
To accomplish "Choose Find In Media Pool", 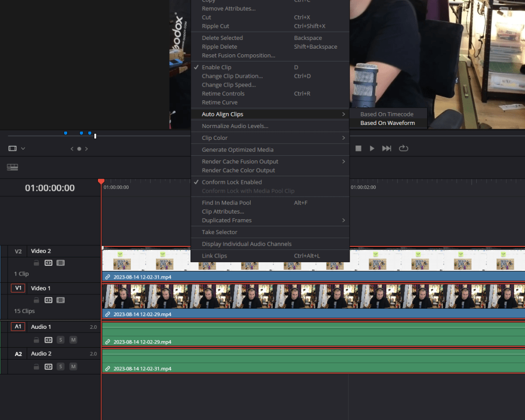I will pyautogui.click(x=270, y=203).
